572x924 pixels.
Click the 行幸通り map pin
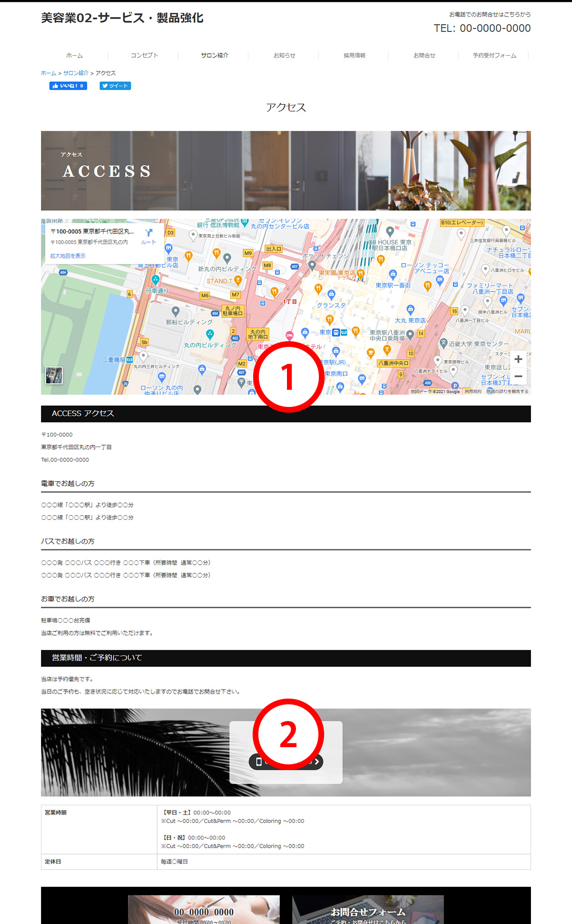coord(155,280)
